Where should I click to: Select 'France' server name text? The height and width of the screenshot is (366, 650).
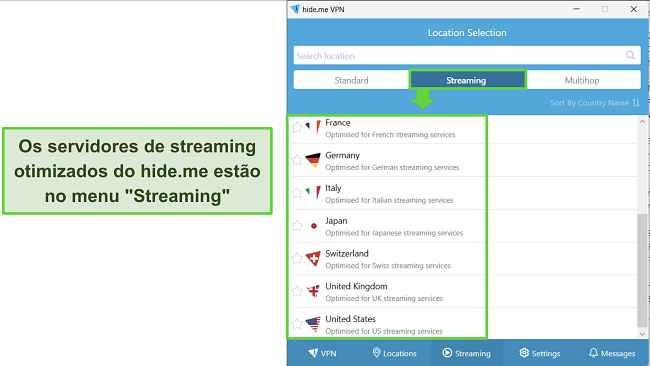(338, 123)
